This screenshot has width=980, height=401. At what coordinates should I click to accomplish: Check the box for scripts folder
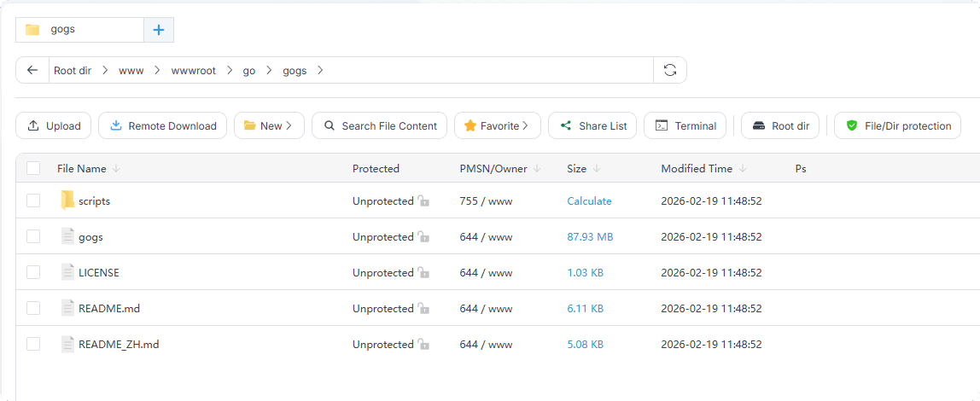pyautogui.click(x=33, y=201)
